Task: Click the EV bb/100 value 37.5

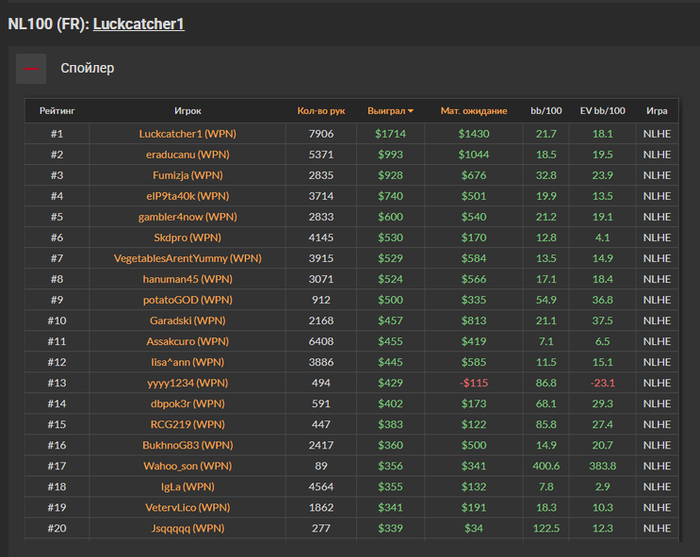Action: point(602,320)
